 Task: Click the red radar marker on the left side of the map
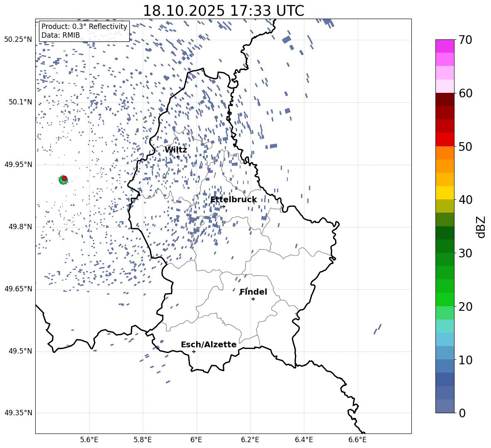click(64, 178)
